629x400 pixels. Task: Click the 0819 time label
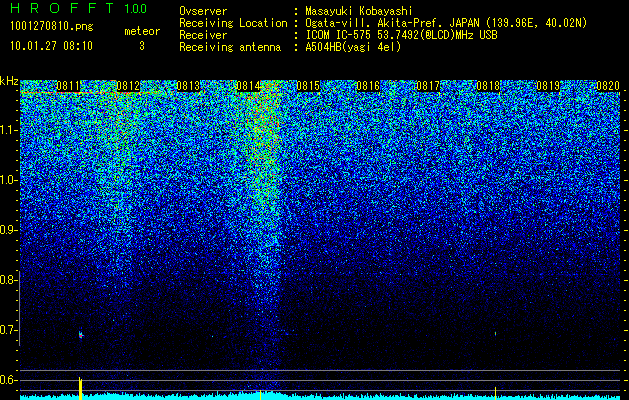point(548,86)
